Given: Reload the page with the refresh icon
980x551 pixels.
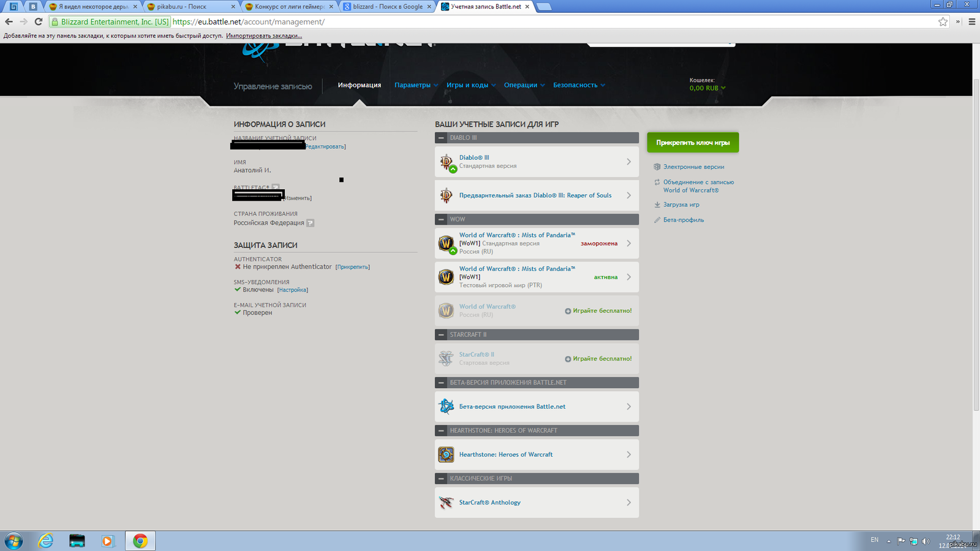Looking at the screenshot, I should pyautogui.click(x=38, y=22).
